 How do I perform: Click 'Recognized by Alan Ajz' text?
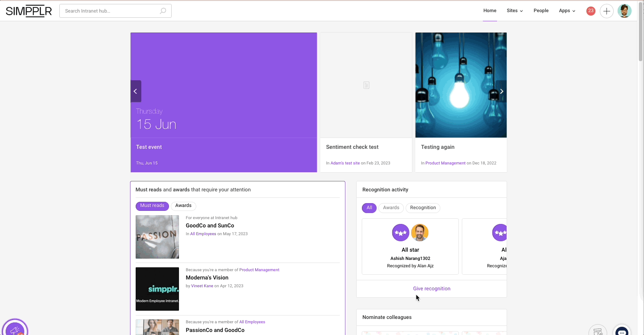point(410,266)
